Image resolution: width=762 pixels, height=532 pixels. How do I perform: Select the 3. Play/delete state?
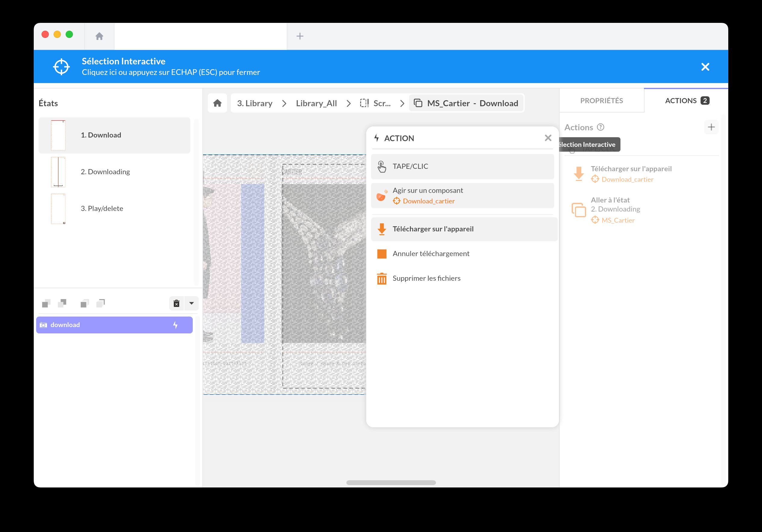pos(102,208)
